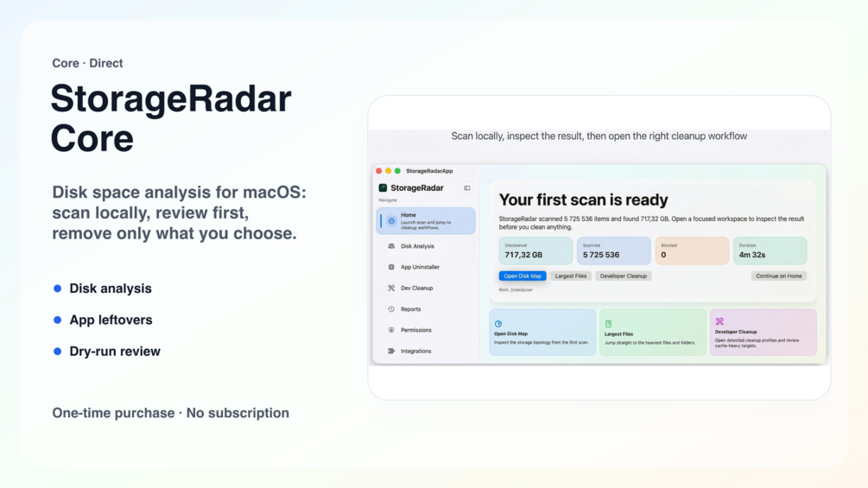
Task: Click the Blocked 0 tile
Action: 692,251
